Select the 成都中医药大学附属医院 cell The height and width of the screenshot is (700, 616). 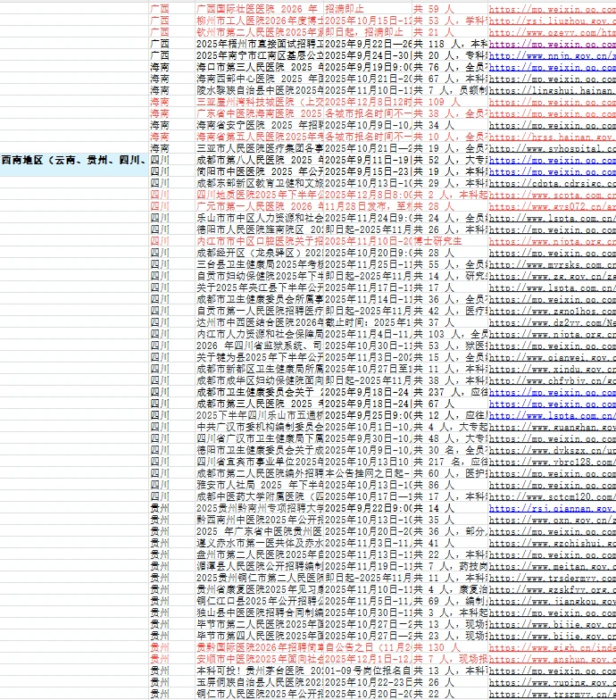point(260,496)
